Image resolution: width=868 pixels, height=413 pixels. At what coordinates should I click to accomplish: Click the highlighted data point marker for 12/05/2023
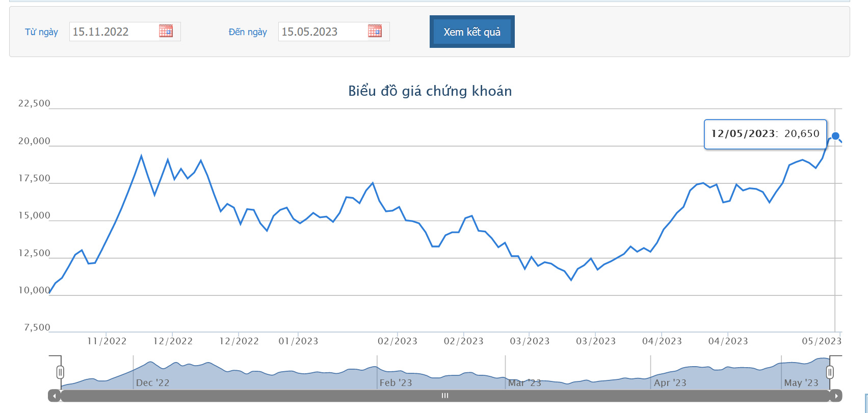coord(835,136)
